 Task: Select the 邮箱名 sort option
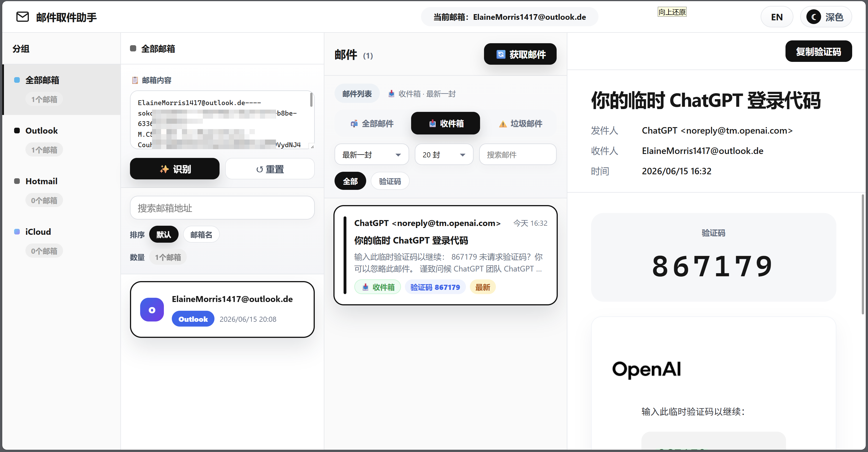[201, 234]
